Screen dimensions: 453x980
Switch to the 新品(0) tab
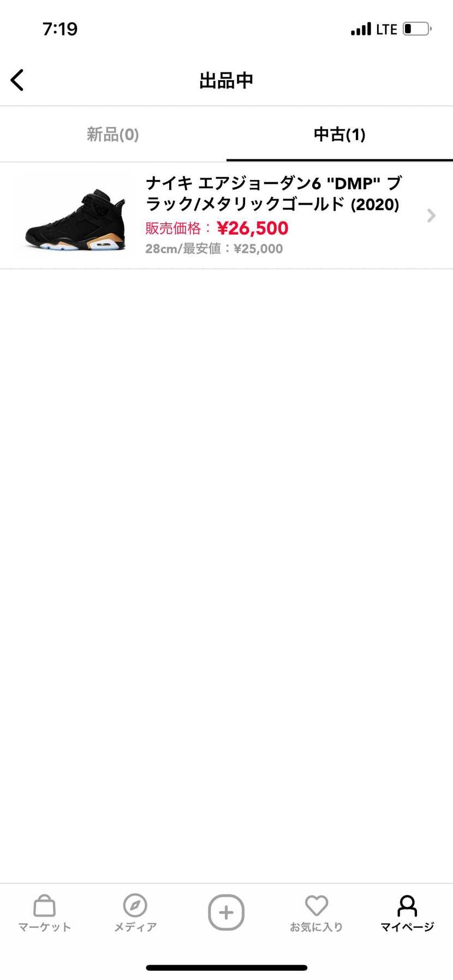[x=113, y=134]
